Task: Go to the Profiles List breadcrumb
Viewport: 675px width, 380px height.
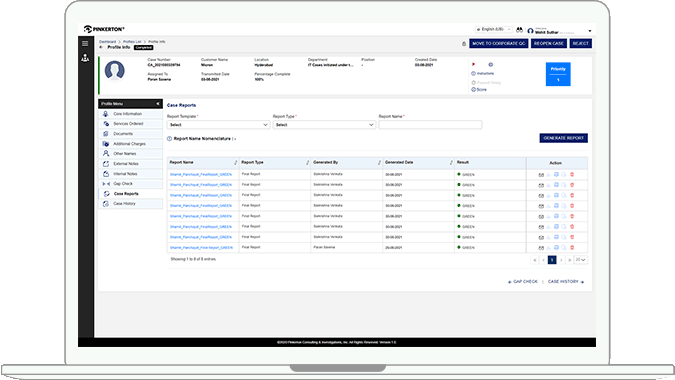Action: coord(132,42)
